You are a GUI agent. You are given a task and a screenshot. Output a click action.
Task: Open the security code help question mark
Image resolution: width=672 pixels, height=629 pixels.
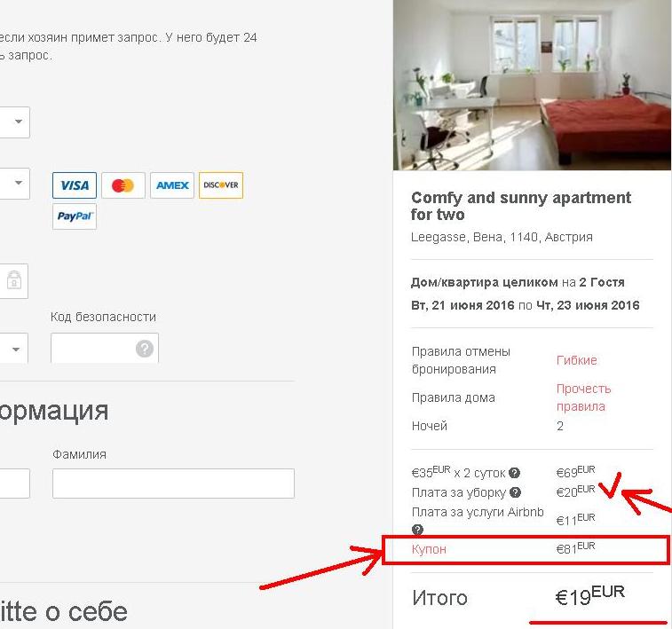tap(145, 349)
